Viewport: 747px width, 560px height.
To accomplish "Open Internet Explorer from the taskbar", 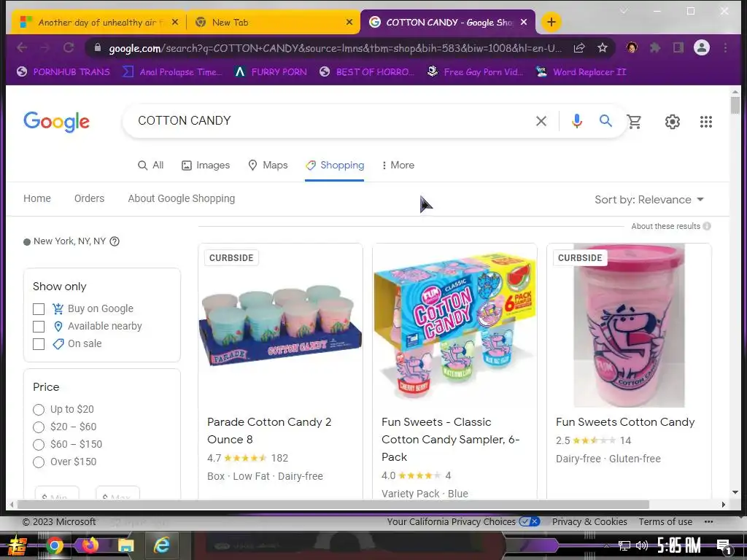I will pyautogui.click(x=161, y=545).
